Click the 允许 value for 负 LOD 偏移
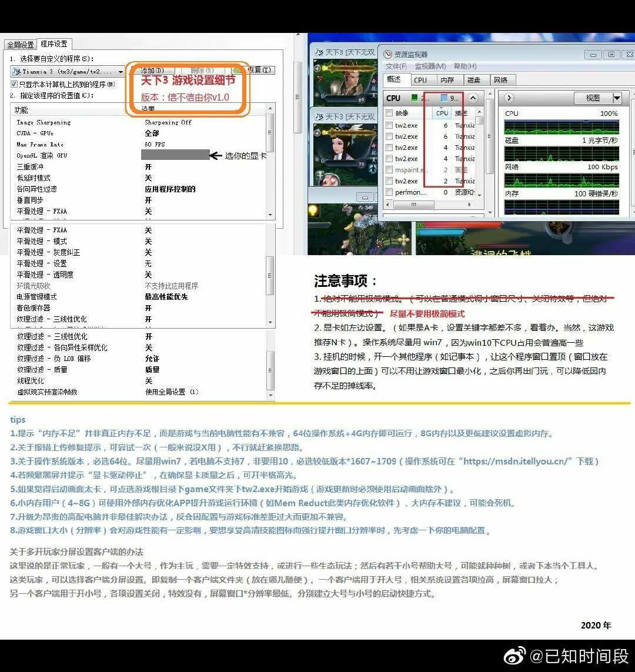 tap(152, 359)
